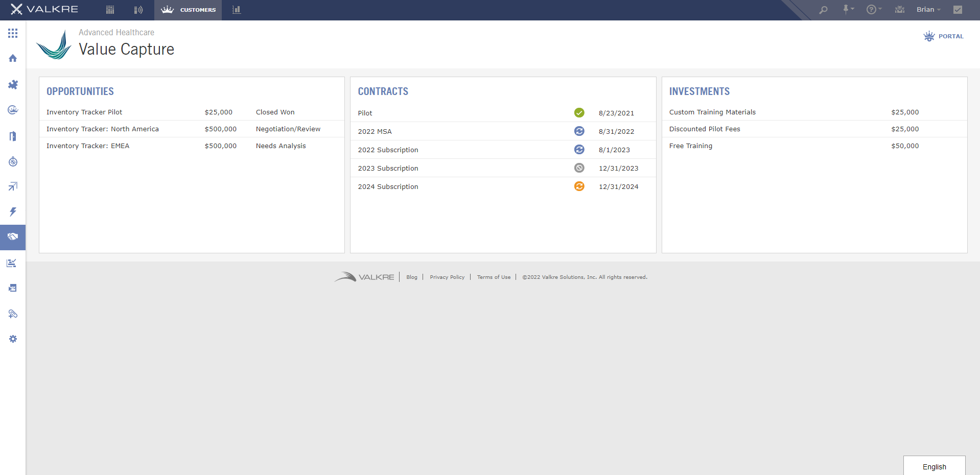
Task: Click the Closed Won status
Action: [275, 112]
